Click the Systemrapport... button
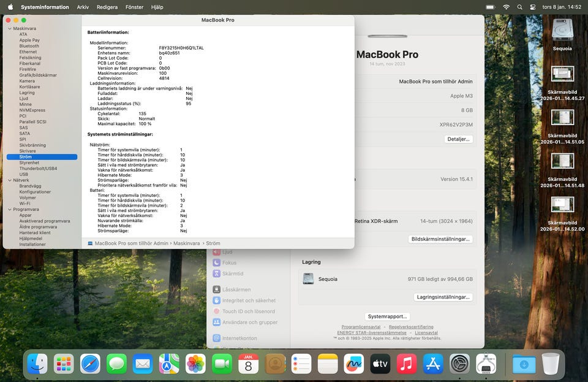 click(x=387, y=316)
